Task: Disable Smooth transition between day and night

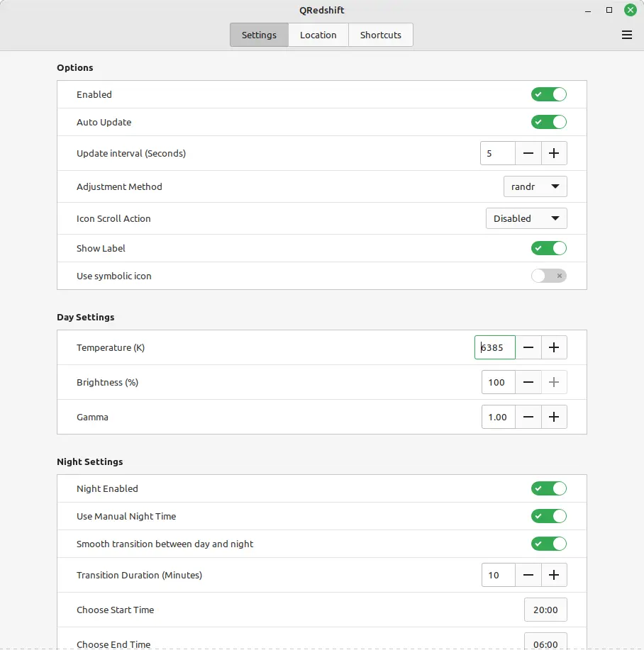Action: point(548,544)
